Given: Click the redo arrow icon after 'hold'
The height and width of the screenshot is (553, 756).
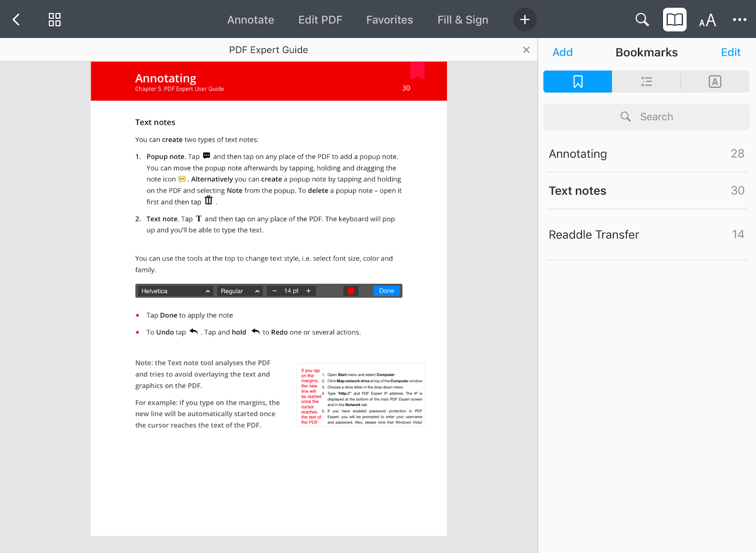Looking at the screenshot, I should point(256,332).
